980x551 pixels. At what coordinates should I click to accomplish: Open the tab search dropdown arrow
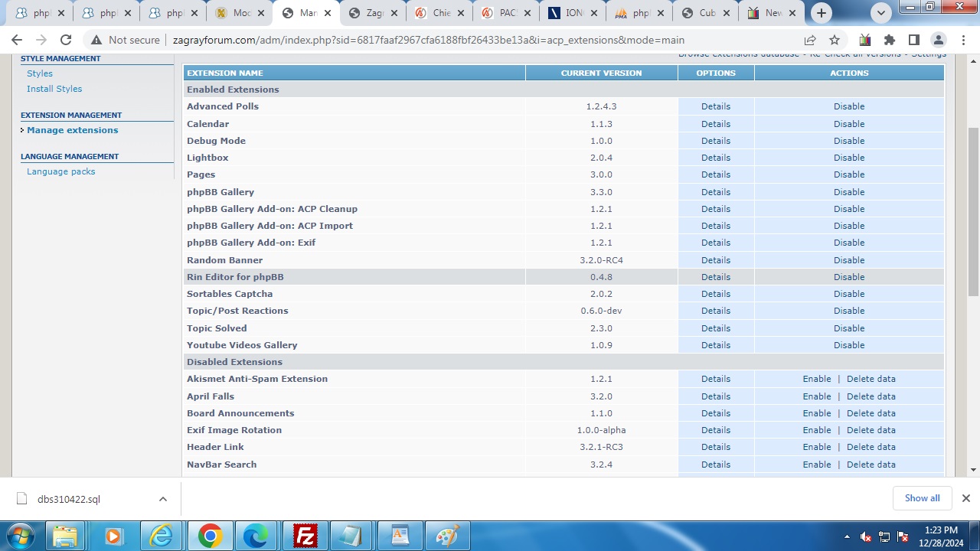pos(881,13)
